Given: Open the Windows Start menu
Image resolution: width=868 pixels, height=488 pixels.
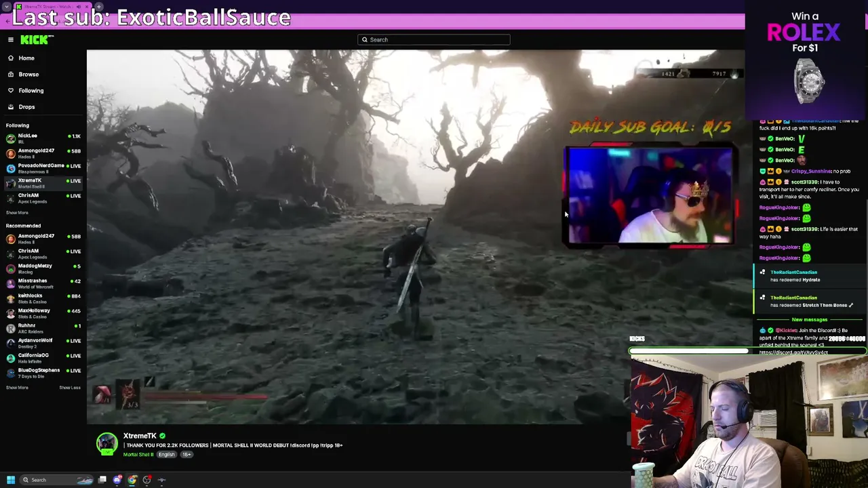Looking at the screenshot, I should 11,480.
